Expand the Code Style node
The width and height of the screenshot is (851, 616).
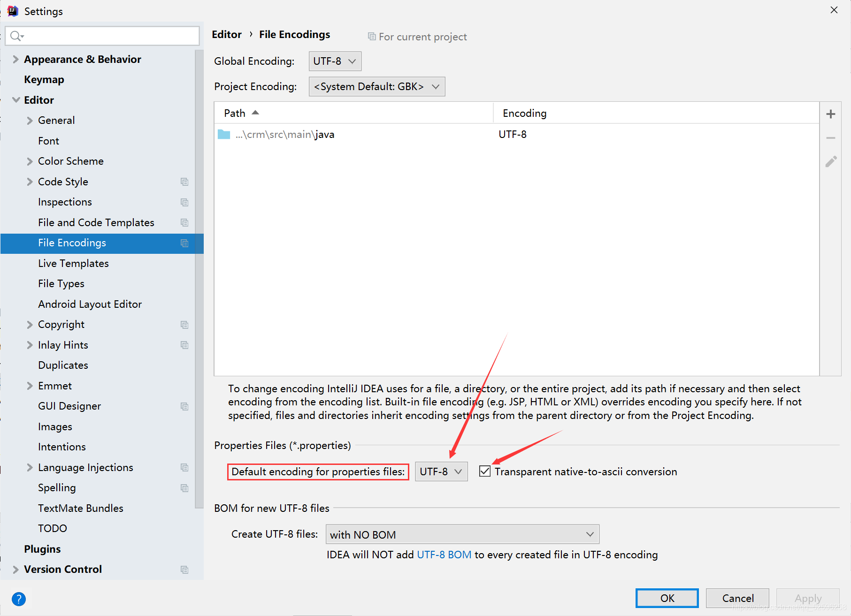30,182
